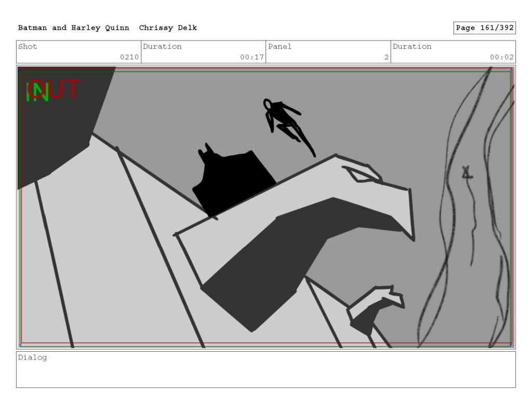This screenshot has width=532, height=412.
Task: Click the storyboard panel drawing
Action: [x=266, y=207]
